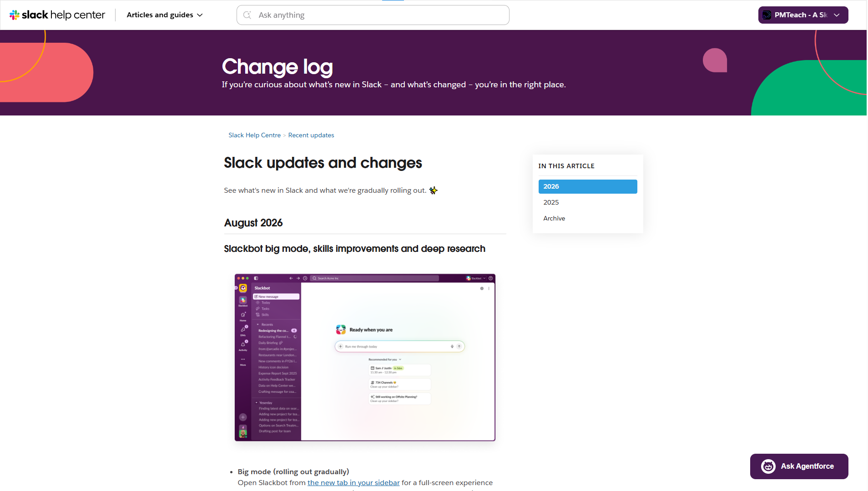The height and width of the screenshot is (491, 868).
Task: Click the Slack help center logo
Action: (57, 15)
